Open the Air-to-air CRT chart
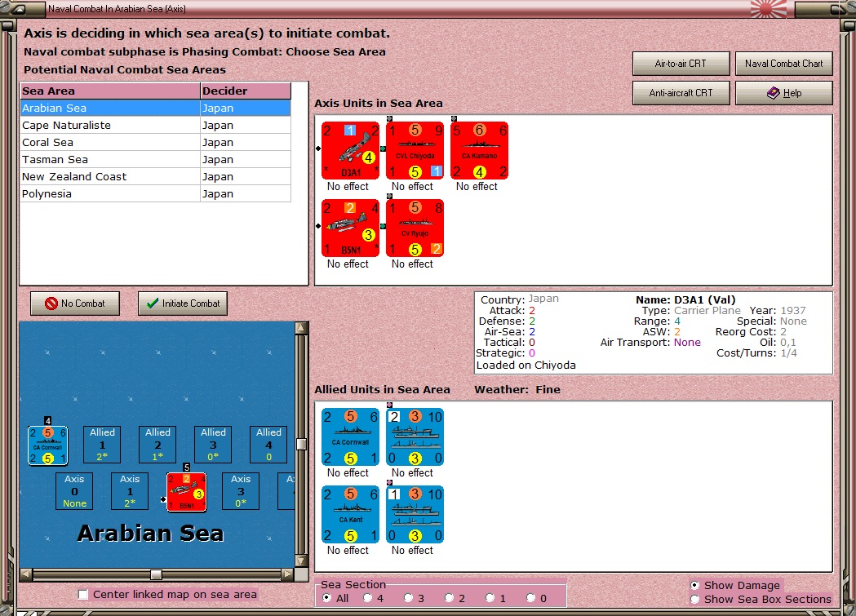This screenshot has width=856, height=616. coord(681,64)
